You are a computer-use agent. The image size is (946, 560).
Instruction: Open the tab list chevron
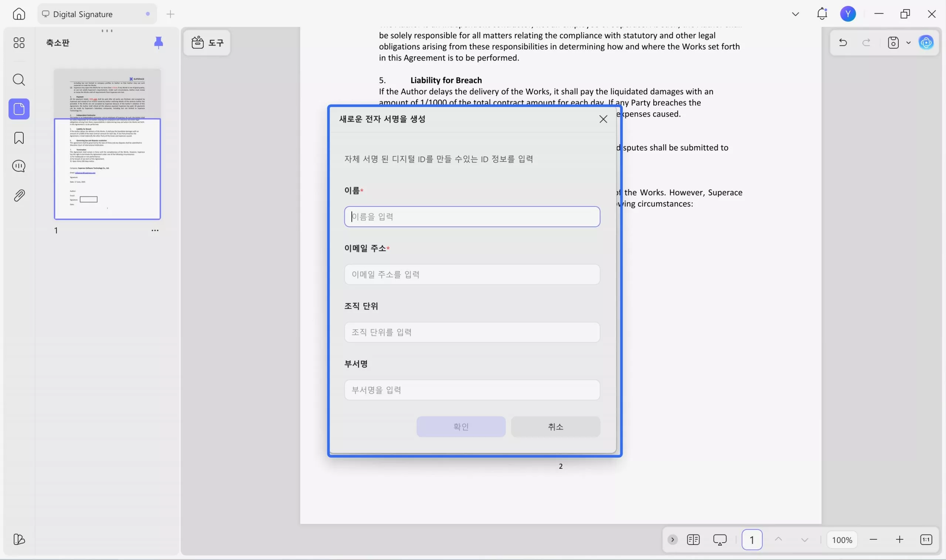tap(795, 14)
